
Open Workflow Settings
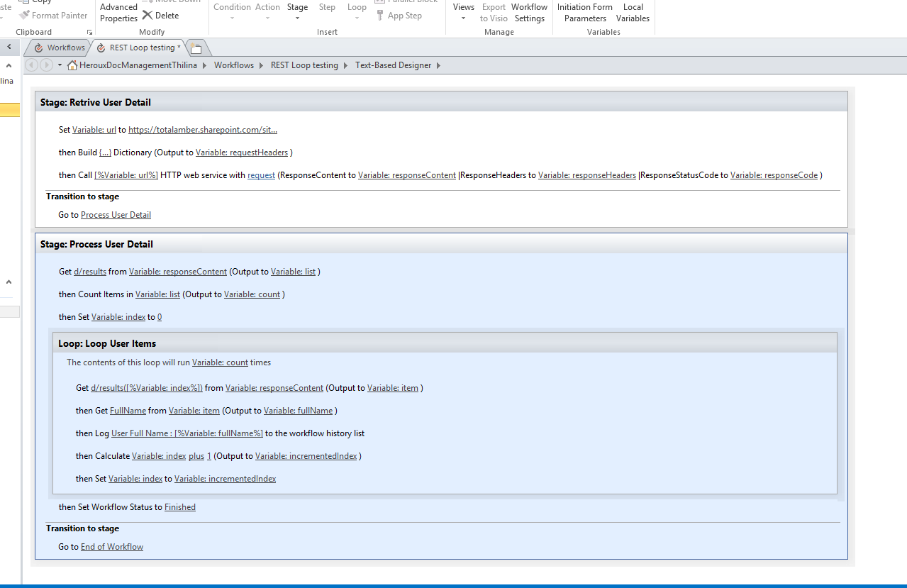point(529,12)
